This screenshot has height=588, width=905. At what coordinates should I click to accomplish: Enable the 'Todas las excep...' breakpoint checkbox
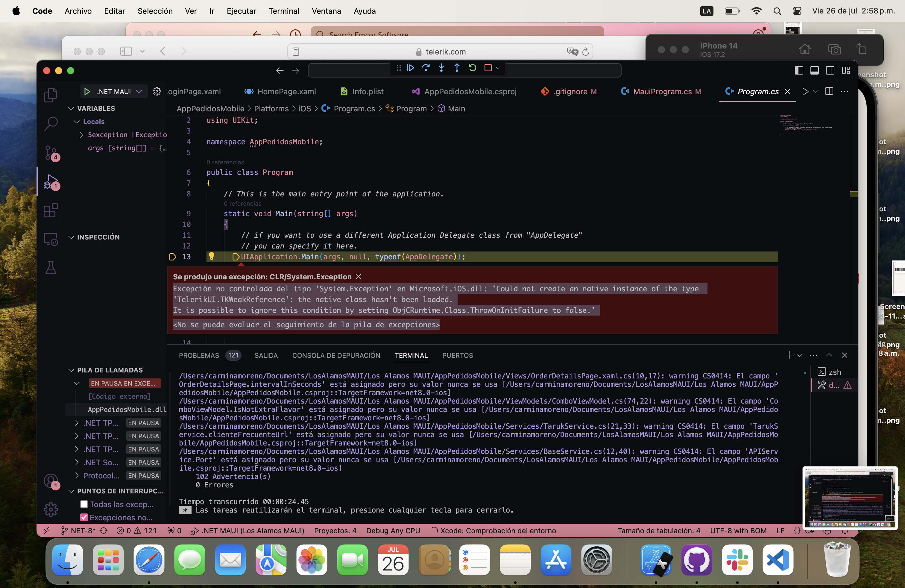(x=84, y=504)
